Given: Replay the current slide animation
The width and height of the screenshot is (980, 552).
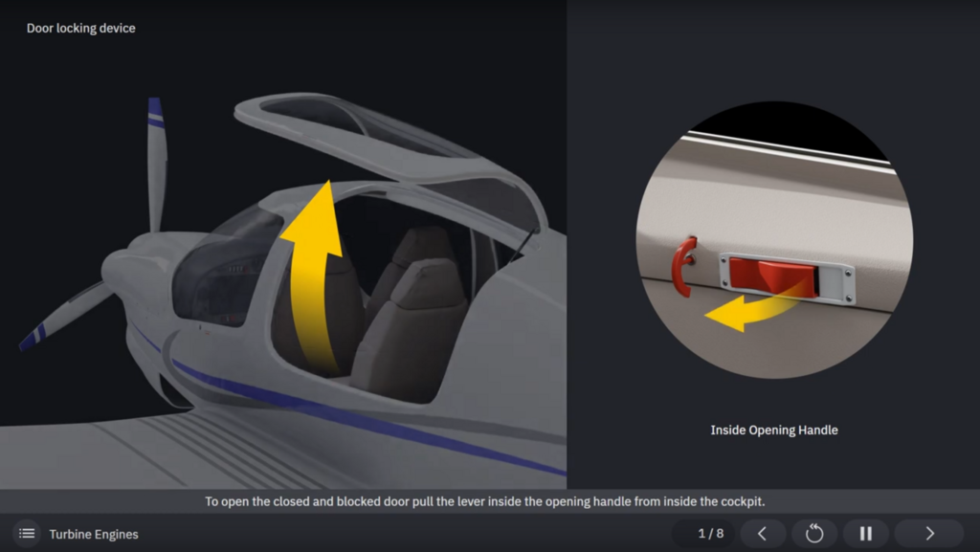Looking at the screenshot, I should coord(814,533).
